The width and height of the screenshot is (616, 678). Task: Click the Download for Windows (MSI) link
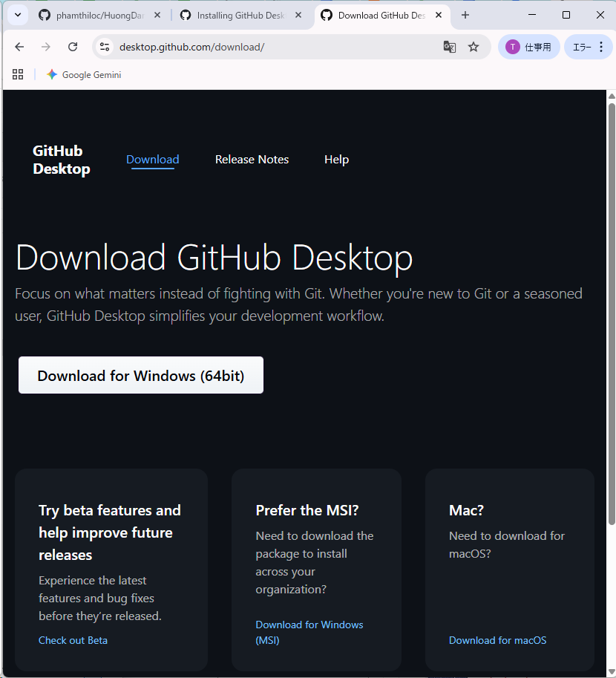(x=309, y=632)
